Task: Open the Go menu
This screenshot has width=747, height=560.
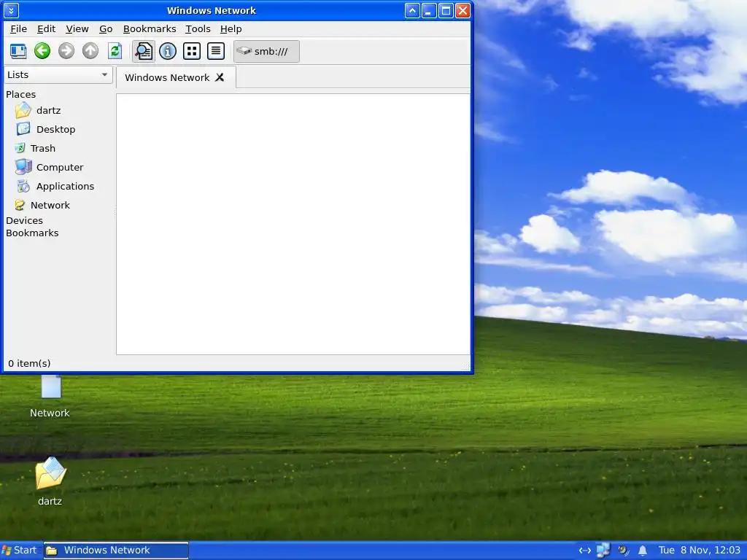Action: 106,29
